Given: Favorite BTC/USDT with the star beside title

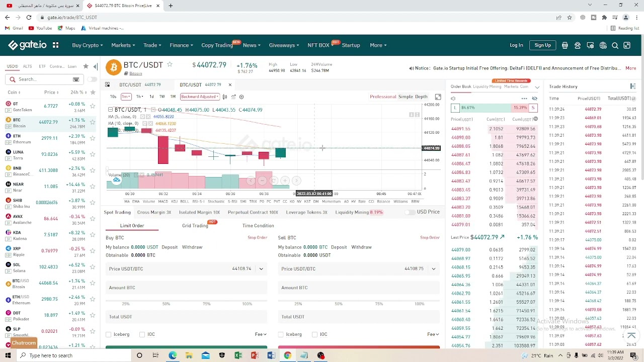Looking at the screenshot, I should click(170, 64).
